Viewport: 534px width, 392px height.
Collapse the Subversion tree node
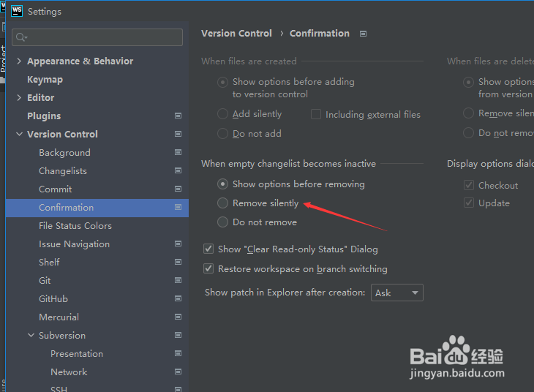31,336
